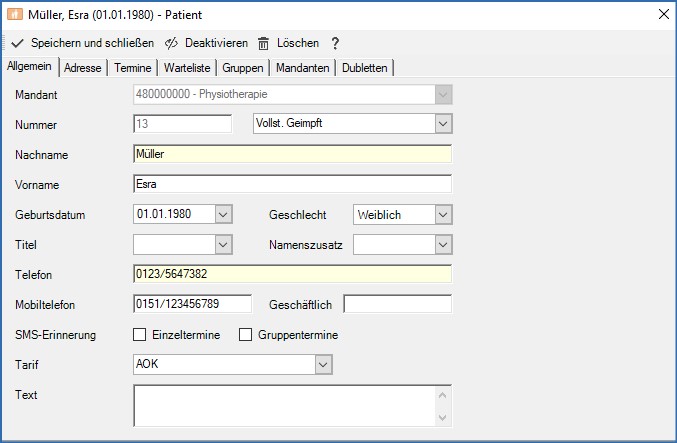Open the Geburtsdatum date picker arrow
Screen dimensions: 677x443
[223, 214]
